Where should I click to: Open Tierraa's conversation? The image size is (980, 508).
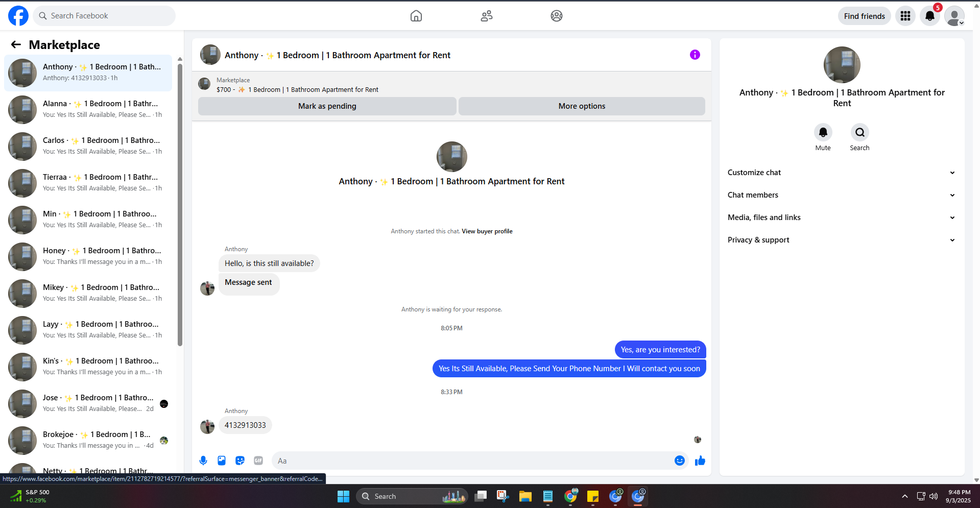point(88,183)
